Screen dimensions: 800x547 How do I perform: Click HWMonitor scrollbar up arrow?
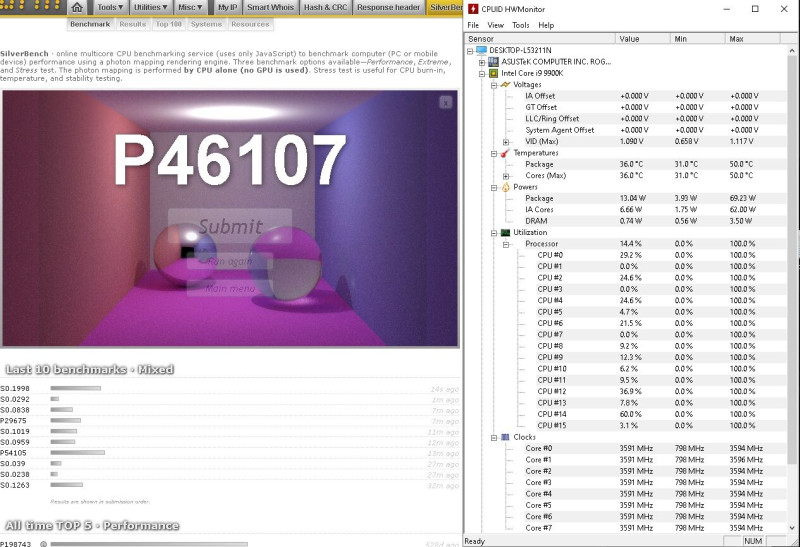point(792,51)
